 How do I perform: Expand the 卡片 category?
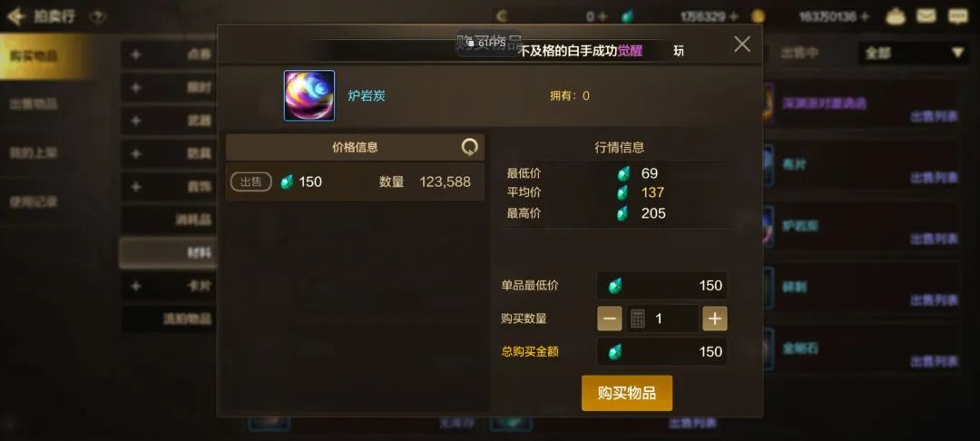pos(168,286)
